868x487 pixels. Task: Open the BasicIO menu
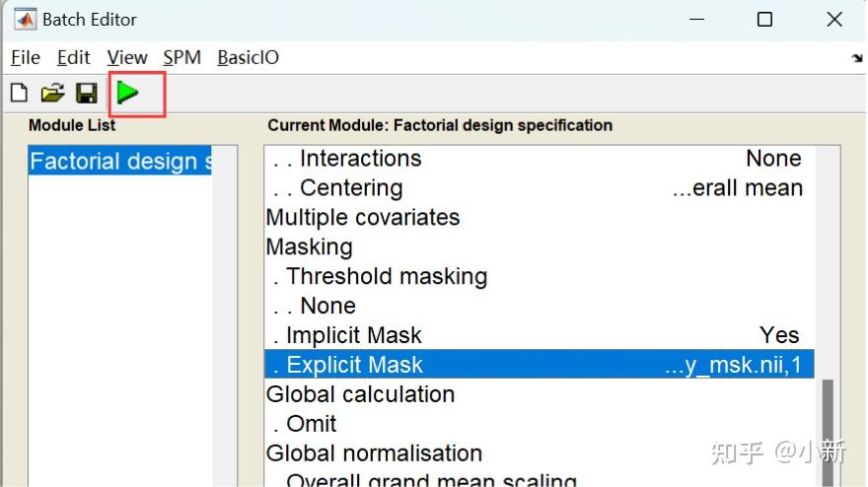click(x=248, y=57)
